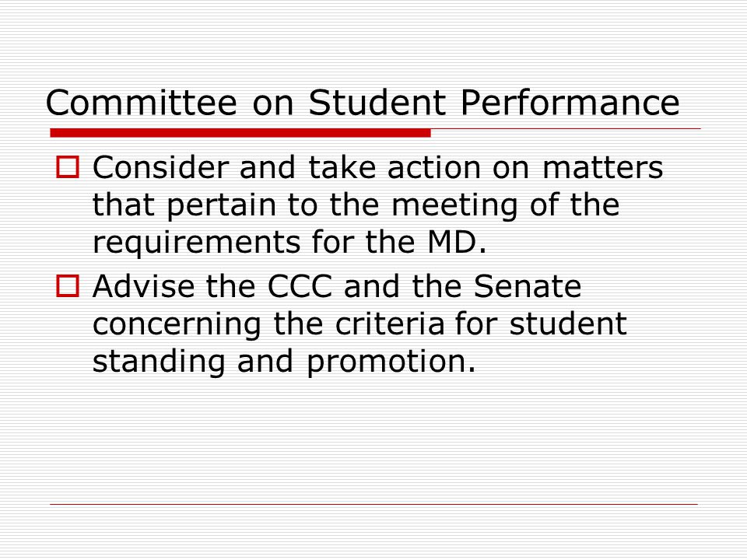Select the slide title 'Committee on Student Performance'
747x560 pixels.
[x=363, y=103]
